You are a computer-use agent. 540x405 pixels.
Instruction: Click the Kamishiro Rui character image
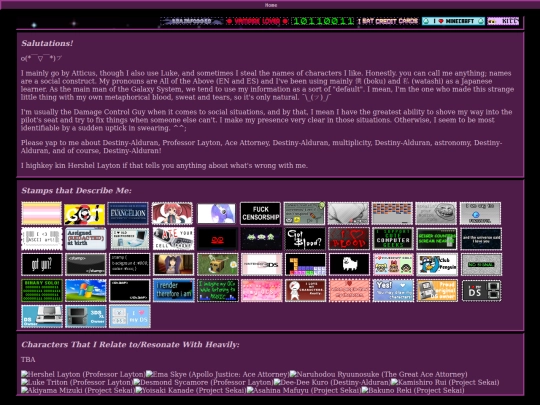[445, 382]
